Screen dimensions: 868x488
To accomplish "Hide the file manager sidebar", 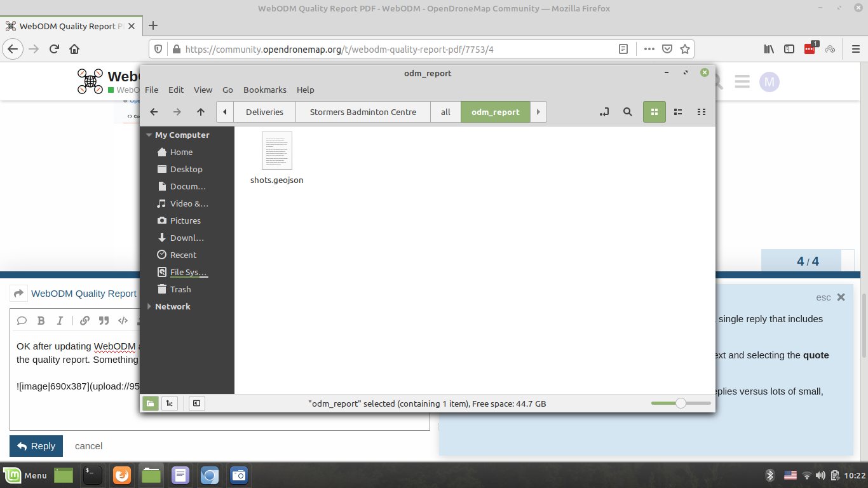I will click(197, 403).
